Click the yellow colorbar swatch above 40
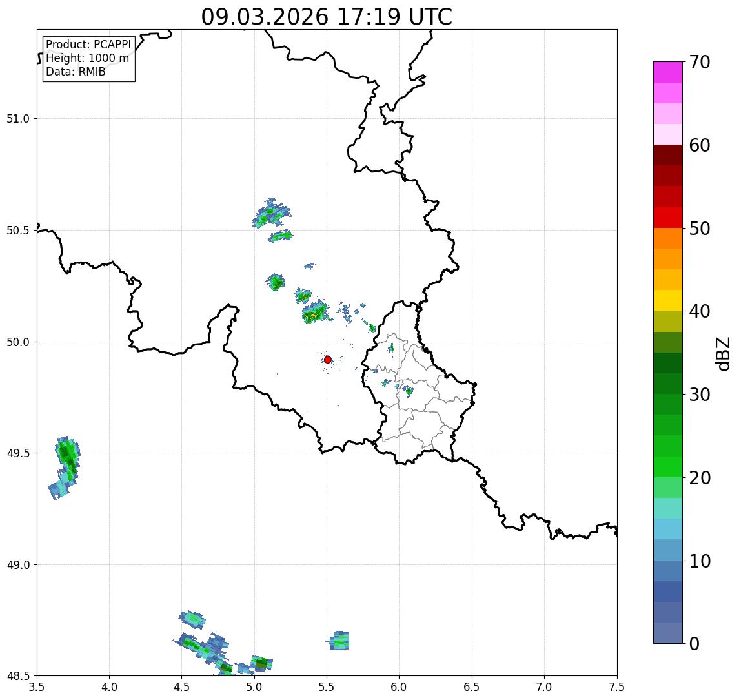Viewport: 739px width, 700px height. pyautogui.click(x=668, y=300)
